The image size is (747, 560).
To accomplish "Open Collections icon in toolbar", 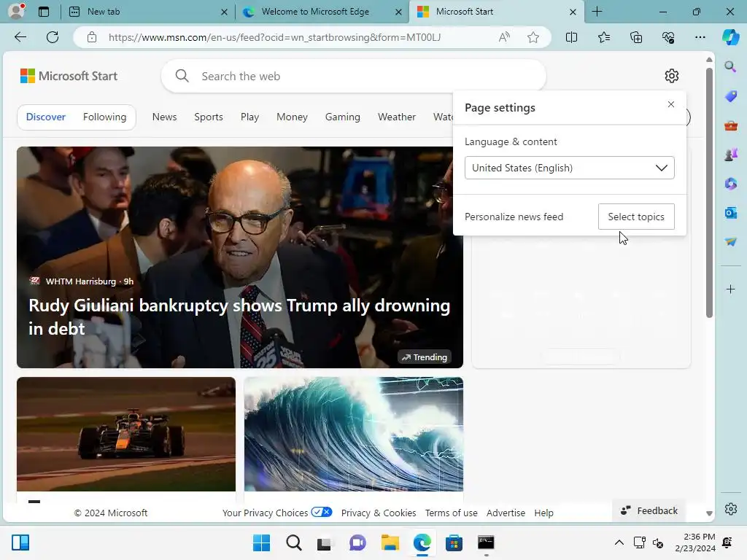I will (x=636, y=37).
